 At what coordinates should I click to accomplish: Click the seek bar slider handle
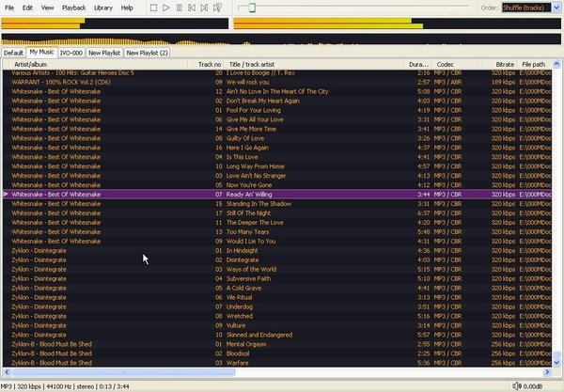tap(252, 8)
